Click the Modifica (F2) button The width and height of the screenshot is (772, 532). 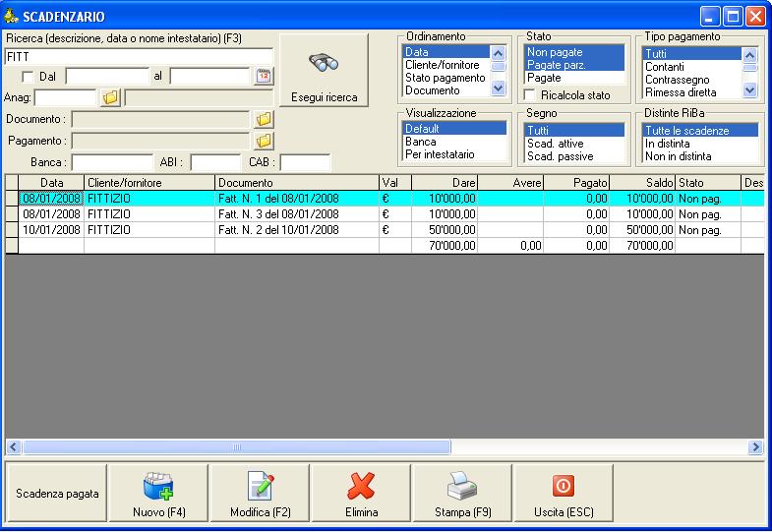(x=260, y=493)
